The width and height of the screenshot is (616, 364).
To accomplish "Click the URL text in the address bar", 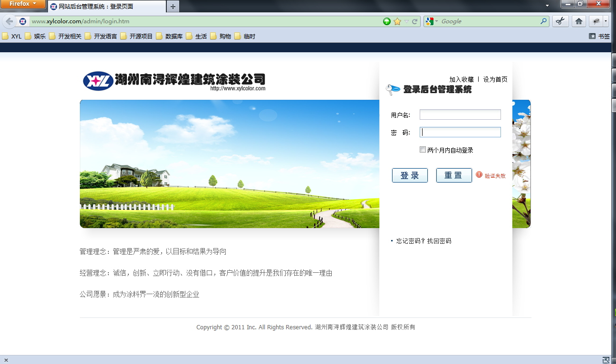I will tap(80, 21).
